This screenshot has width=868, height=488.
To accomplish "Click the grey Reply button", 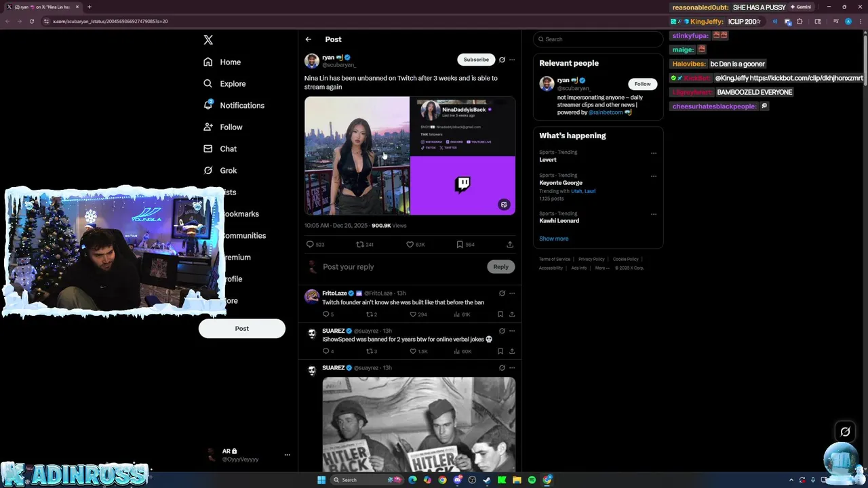I will click(x=500, y=267).
